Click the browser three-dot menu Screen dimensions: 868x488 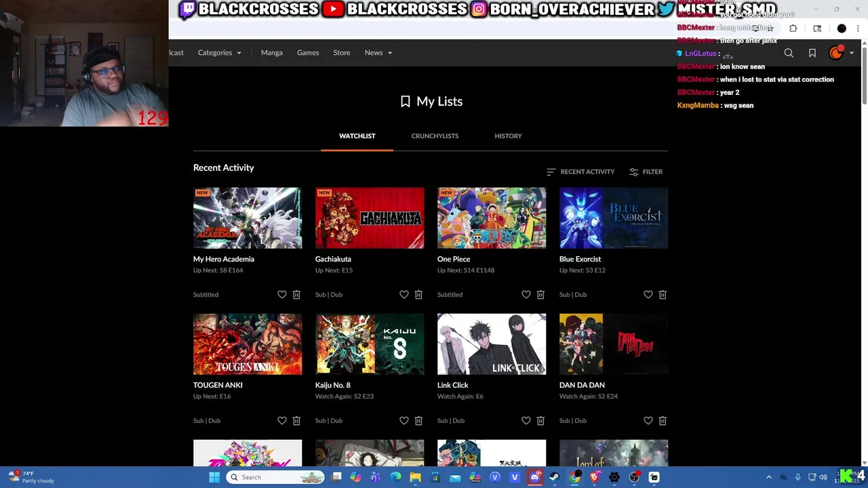[x=858, y=28]
